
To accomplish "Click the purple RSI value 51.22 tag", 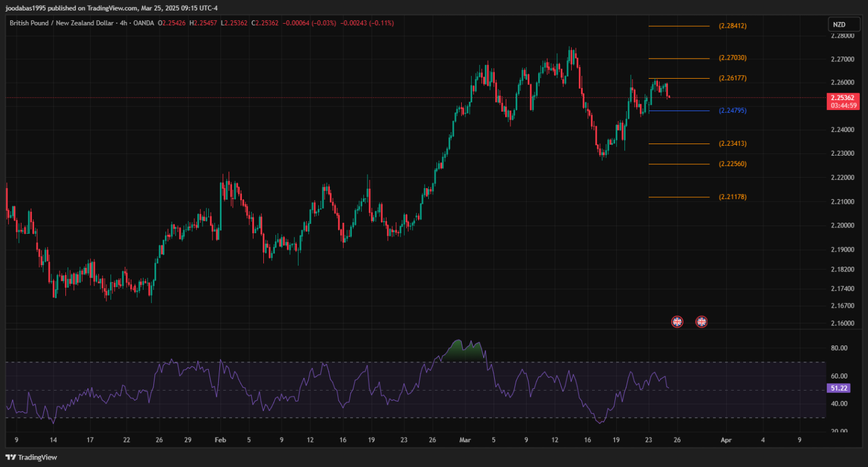I will coord(838,389).
